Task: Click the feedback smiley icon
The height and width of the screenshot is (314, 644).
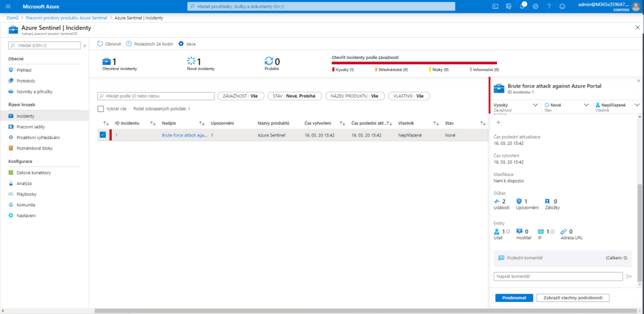Action: point(563,6)
